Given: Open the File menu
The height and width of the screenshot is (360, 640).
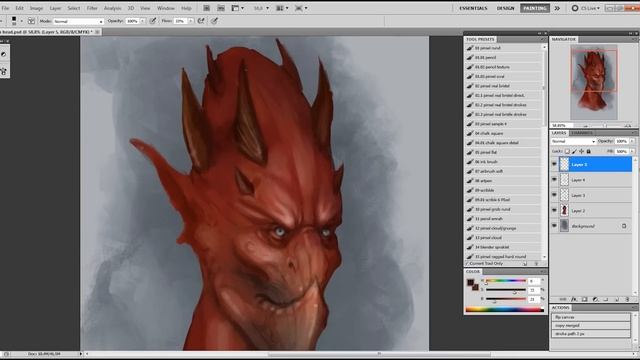Looking at the screenshot, I should 5,8.
